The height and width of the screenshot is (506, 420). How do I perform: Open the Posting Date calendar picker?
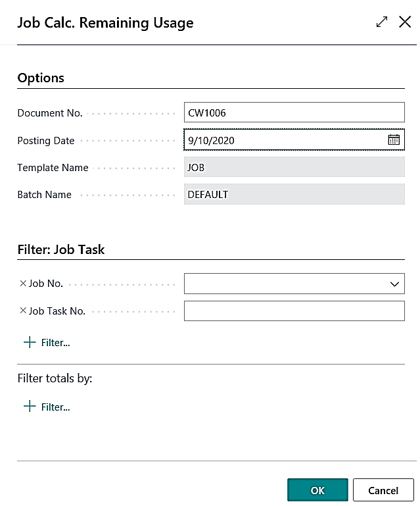[x=394, y=140]
